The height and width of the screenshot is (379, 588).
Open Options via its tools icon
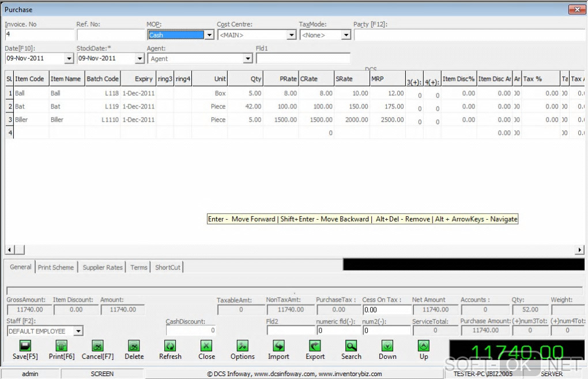243,345
